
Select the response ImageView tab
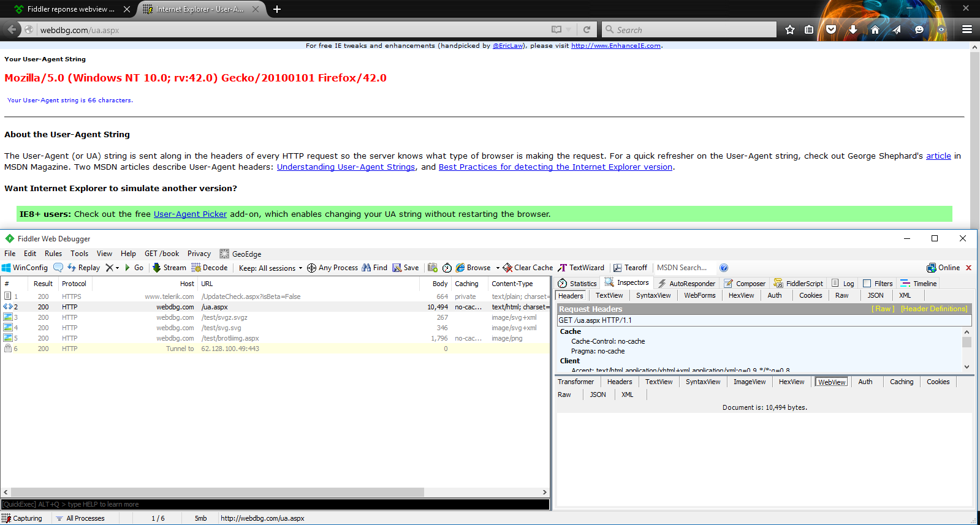tap(750, 382)
